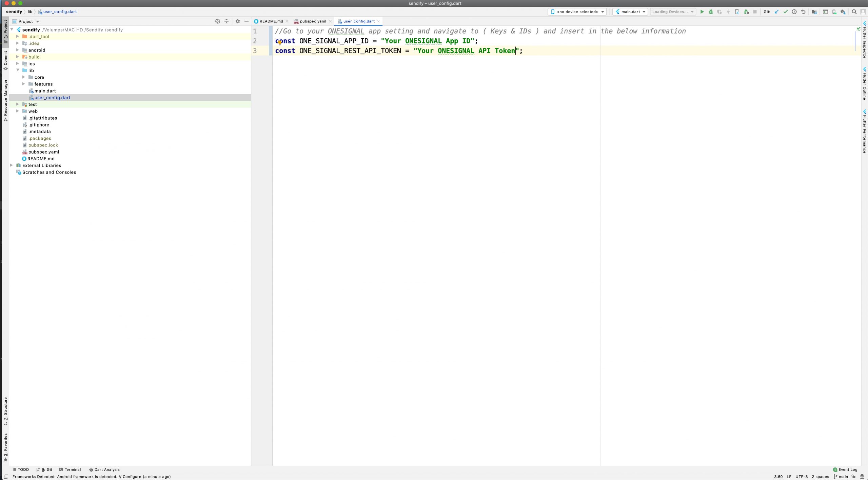Hide the Project panel with minus icon
868x480 pixels.
tap(246, 21)
